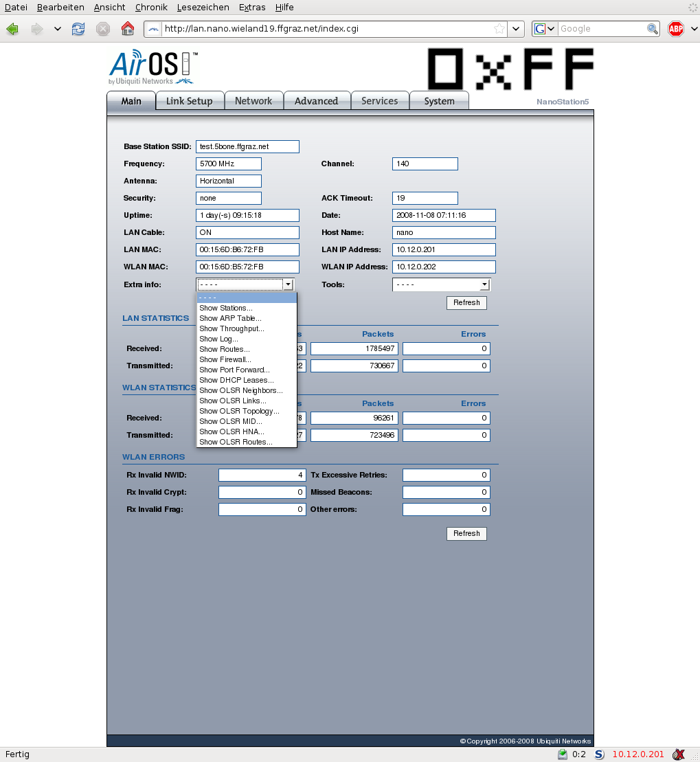Open the Tools dropdown

441,284
